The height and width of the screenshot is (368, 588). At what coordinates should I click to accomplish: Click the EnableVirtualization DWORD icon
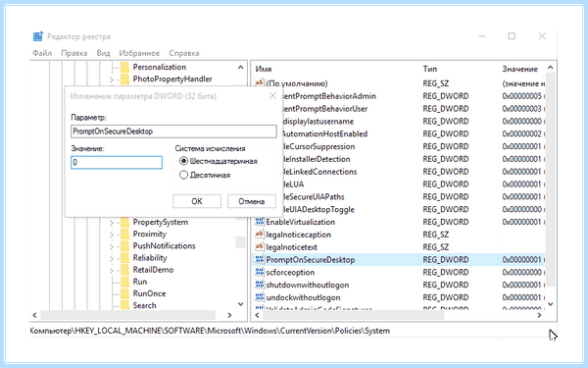point(259,222)
